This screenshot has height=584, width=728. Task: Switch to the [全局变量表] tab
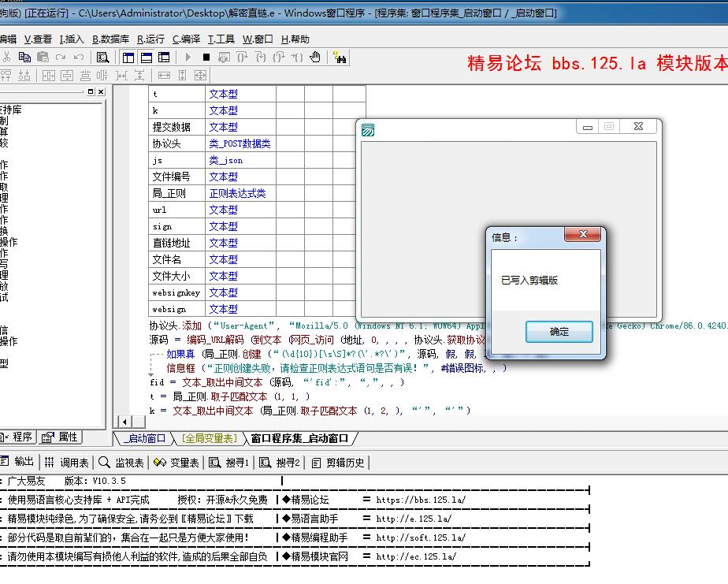click(x=210, y=438)
